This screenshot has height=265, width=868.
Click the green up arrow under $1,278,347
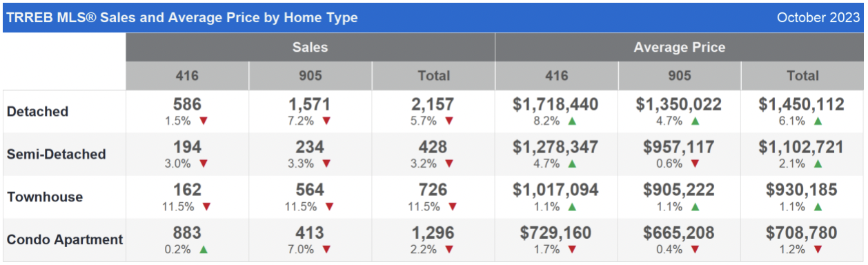pyautogui.click(x=572, y=164)
